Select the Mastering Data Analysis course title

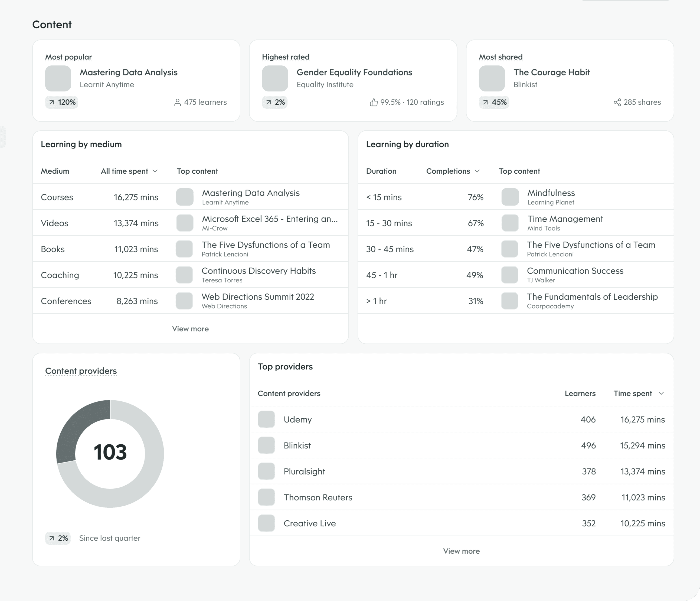click(x=129, y=72)
